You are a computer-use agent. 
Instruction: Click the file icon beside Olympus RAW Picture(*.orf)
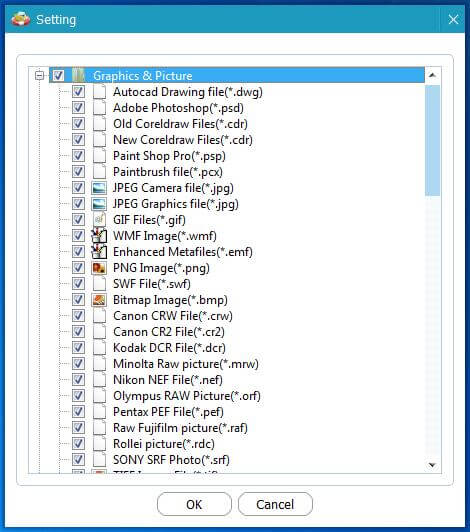pyautogui.click(x=99, y=396)
